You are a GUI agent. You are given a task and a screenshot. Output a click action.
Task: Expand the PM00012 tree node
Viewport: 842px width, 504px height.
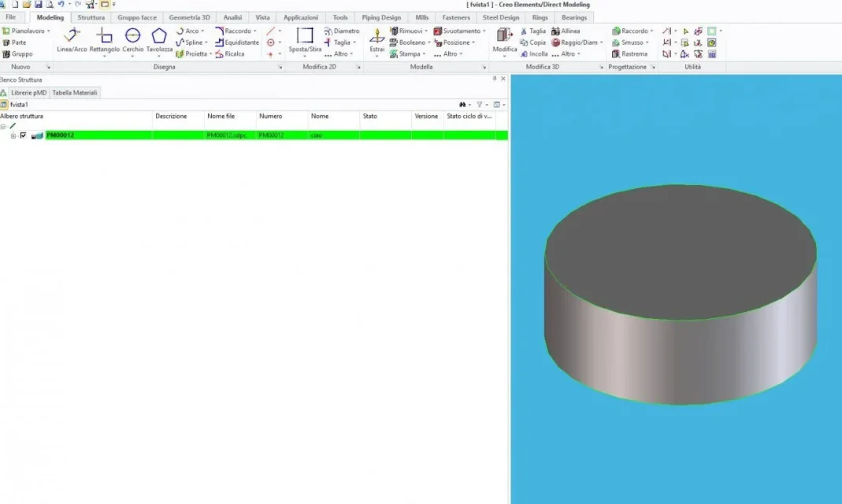[13, 135]
